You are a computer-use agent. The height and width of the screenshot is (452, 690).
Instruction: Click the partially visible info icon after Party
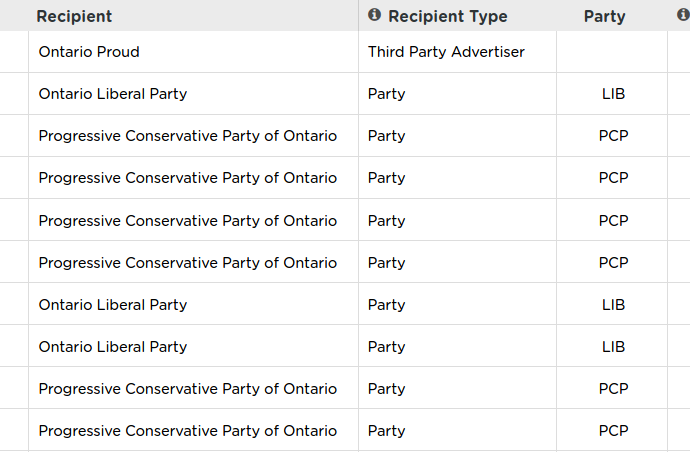tap(683, 15)
